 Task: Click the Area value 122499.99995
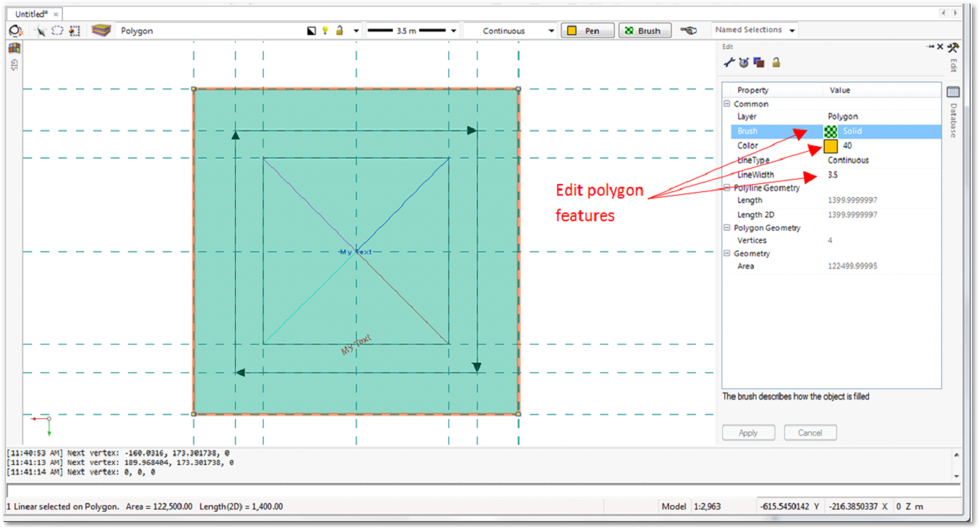pos(852,266)
